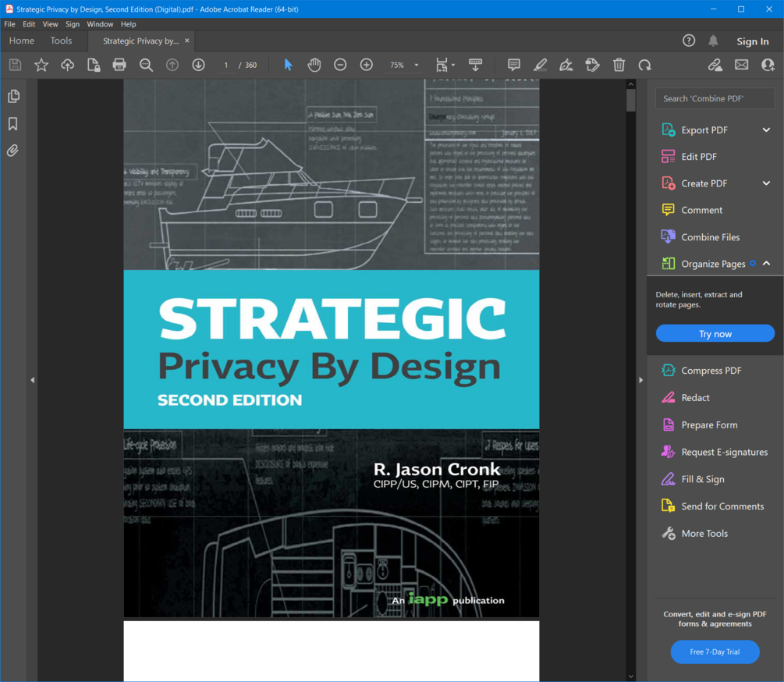Viewport: 784px width, 682px height.
Task: Click the Free 7-Day Trial button
Action: point(715,652)
